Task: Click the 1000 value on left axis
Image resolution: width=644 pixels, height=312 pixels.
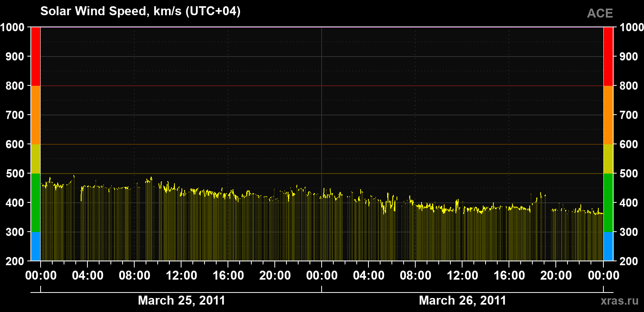Action: point(12,27)
